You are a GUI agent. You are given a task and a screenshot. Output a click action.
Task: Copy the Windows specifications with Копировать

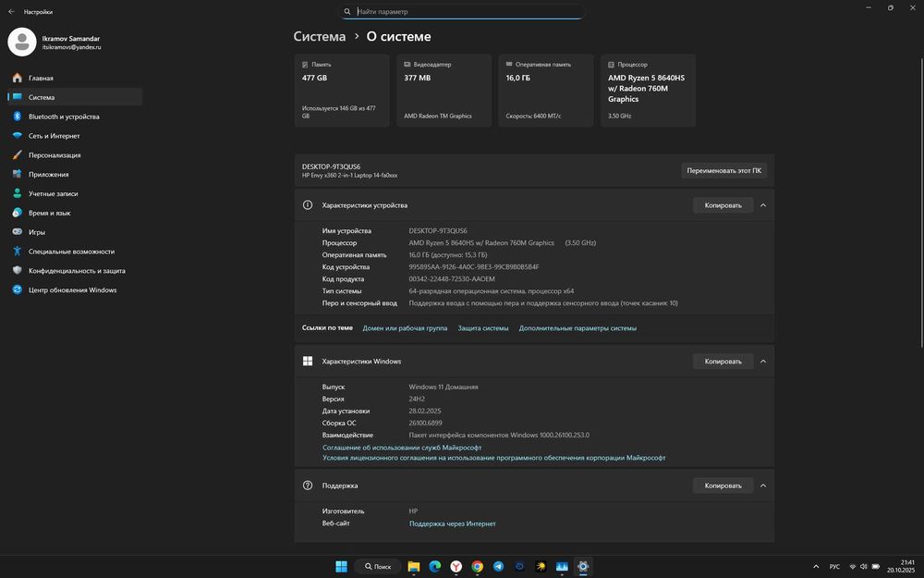(x=723, y=362)
